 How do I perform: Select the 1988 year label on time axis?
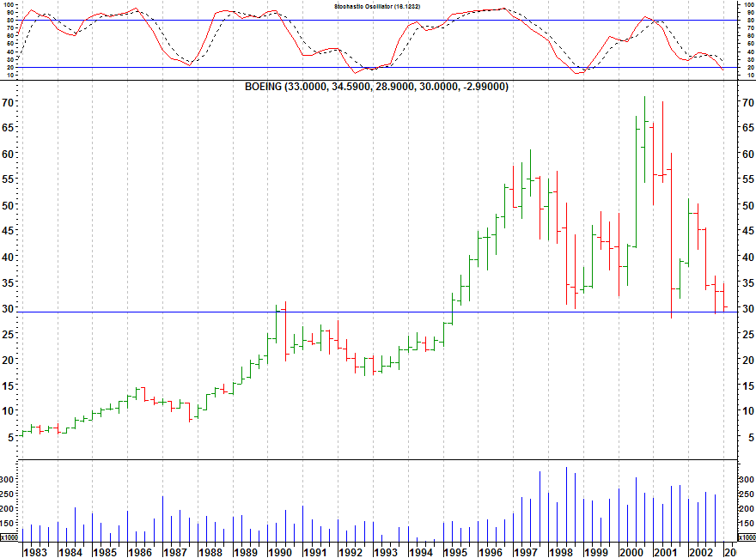tap(210, 552)
